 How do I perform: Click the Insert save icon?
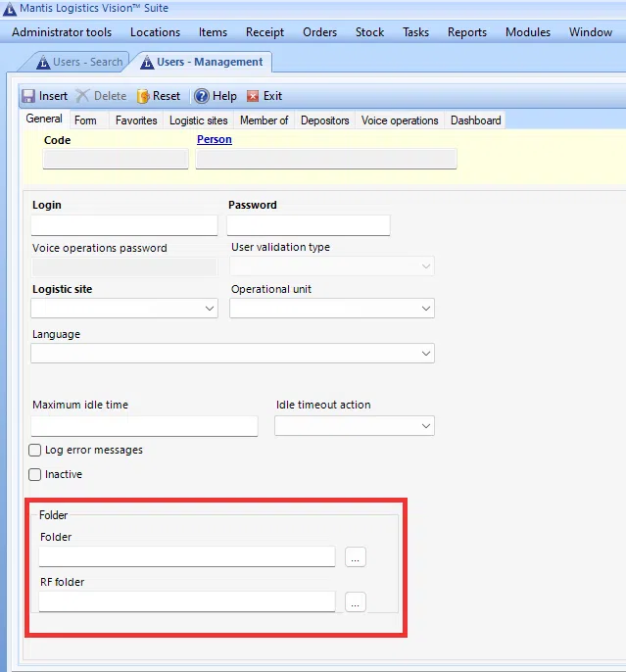29,96
